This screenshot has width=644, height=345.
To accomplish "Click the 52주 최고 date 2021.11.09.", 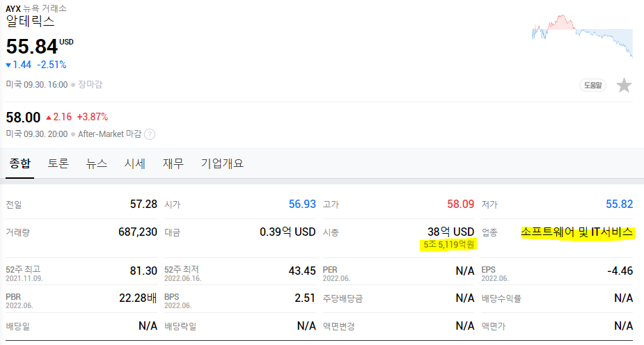I will [x=24, y=278].
